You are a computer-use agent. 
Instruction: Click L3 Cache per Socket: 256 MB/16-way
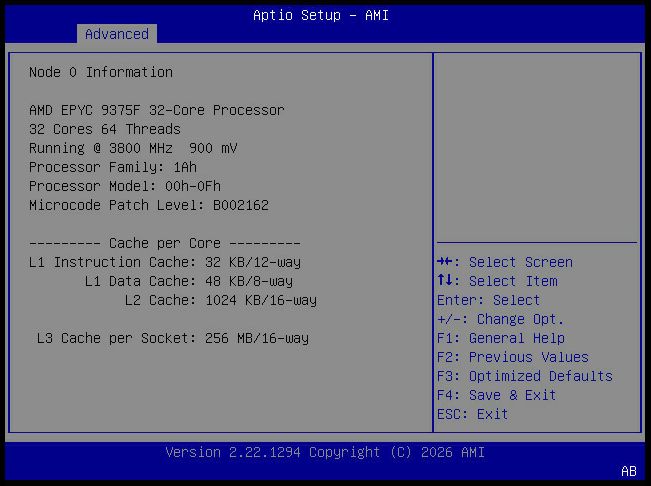click(x=172, y=338)
